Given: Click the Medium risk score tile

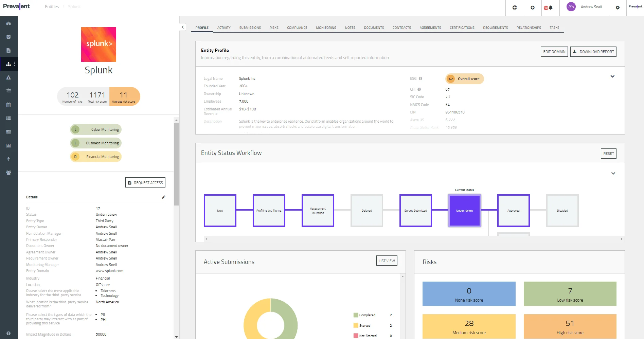Looking at the screenshot, I should click(x=469, y=326).
